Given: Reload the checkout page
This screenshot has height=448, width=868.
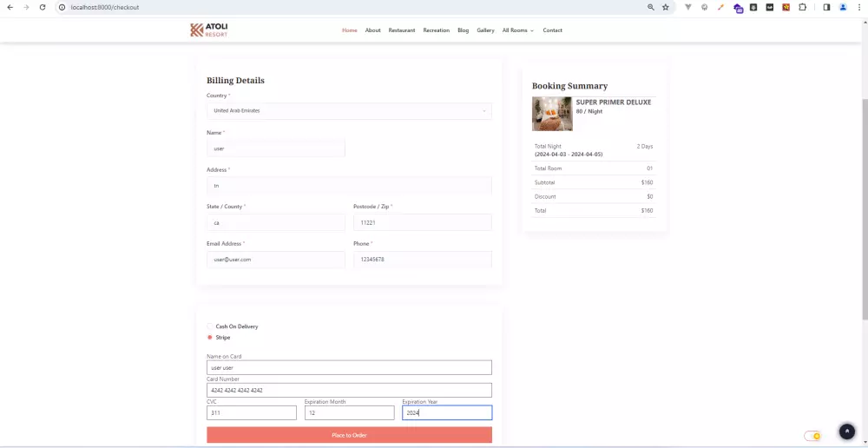Looking at the screenshot, I should [42, 7].
